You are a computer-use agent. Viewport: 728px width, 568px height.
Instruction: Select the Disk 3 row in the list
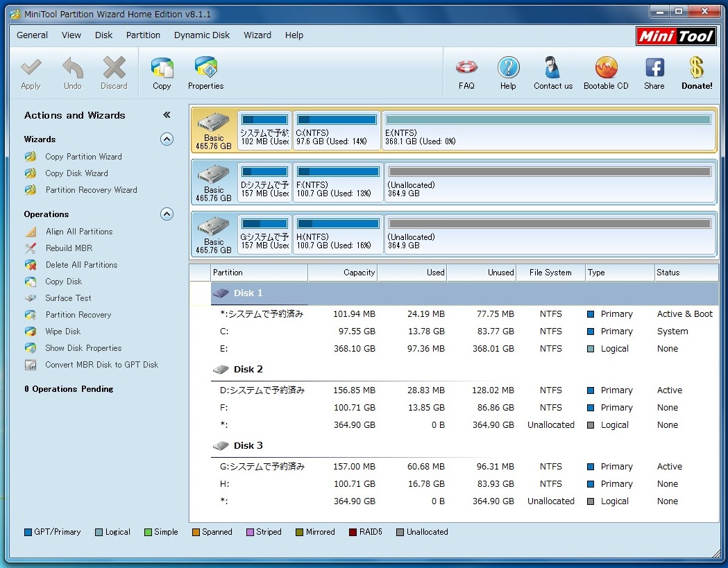(464, 446)
